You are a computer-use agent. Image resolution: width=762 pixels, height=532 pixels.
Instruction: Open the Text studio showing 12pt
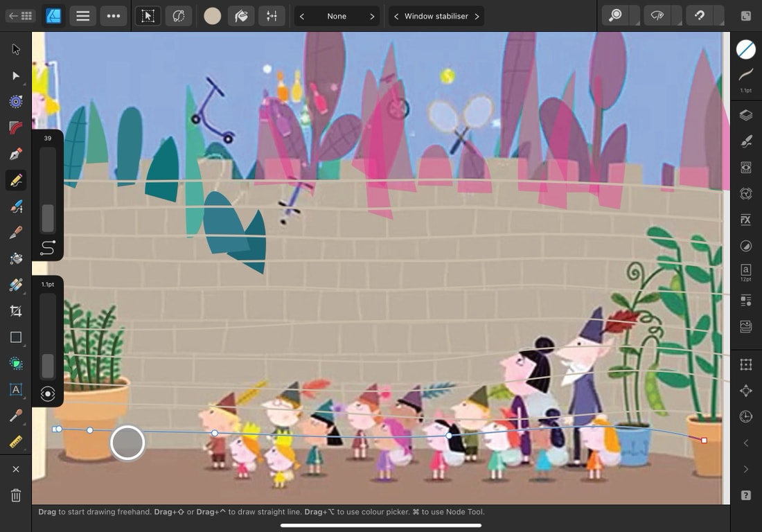pos(746,272)
